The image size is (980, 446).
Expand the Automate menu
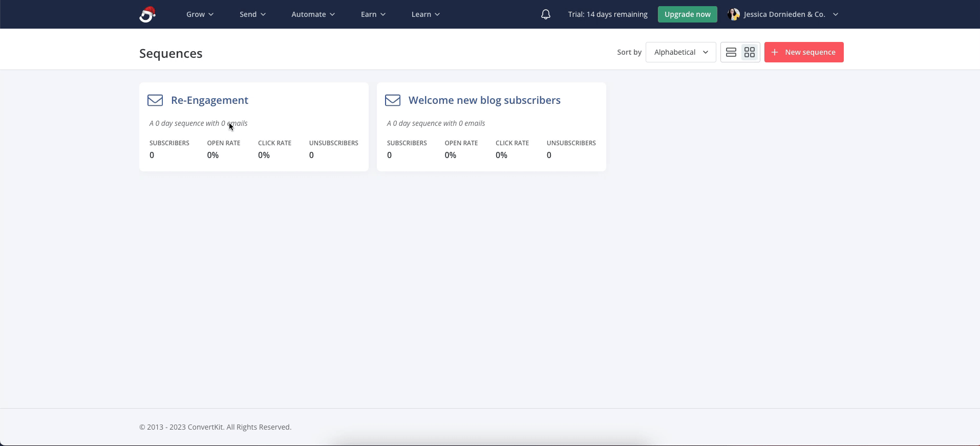(x=313, y=14)
